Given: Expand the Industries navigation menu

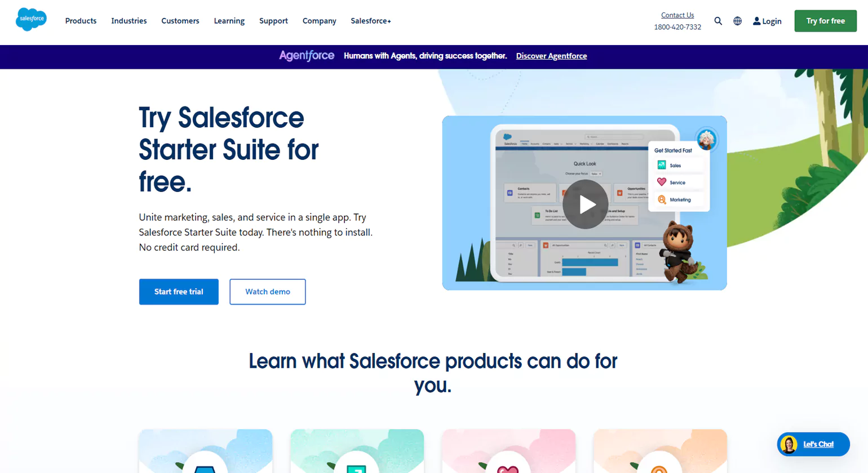Looking at the screenshot, I should [x=129, y=21].
